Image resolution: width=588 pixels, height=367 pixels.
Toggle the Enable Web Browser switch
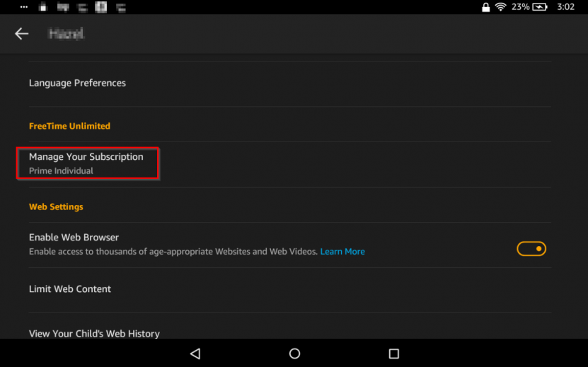531,249
